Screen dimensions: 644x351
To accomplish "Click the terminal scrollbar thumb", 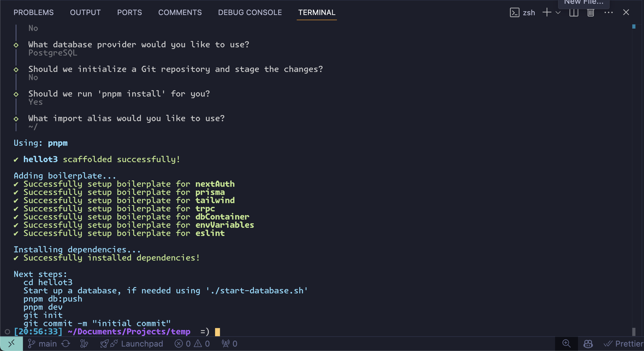I will [634, 331].
